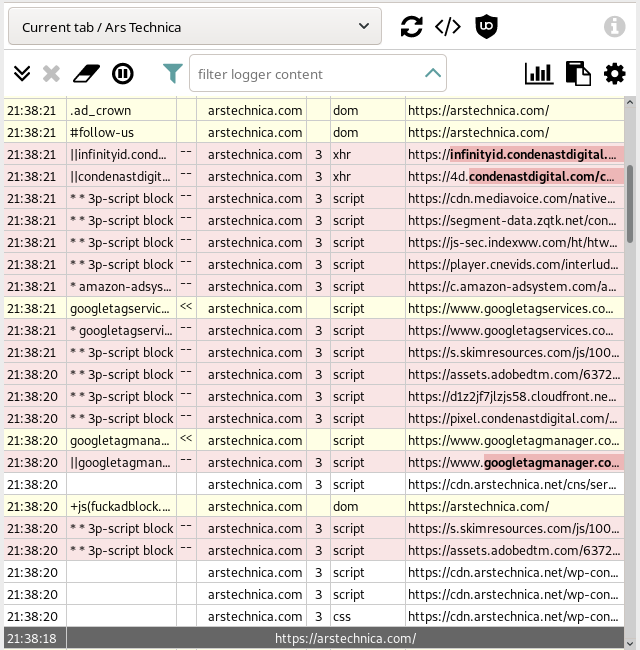Toggle the teal filter funnel icon
Image resolution: width=640 pixels, height=650 pixels.
click(x=173, y=74)
